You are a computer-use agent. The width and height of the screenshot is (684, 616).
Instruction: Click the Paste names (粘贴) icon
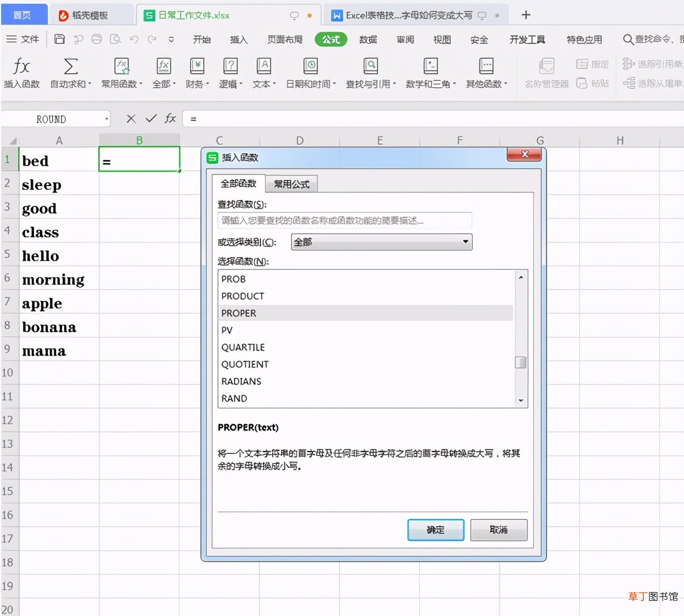[x=582, y=83]
